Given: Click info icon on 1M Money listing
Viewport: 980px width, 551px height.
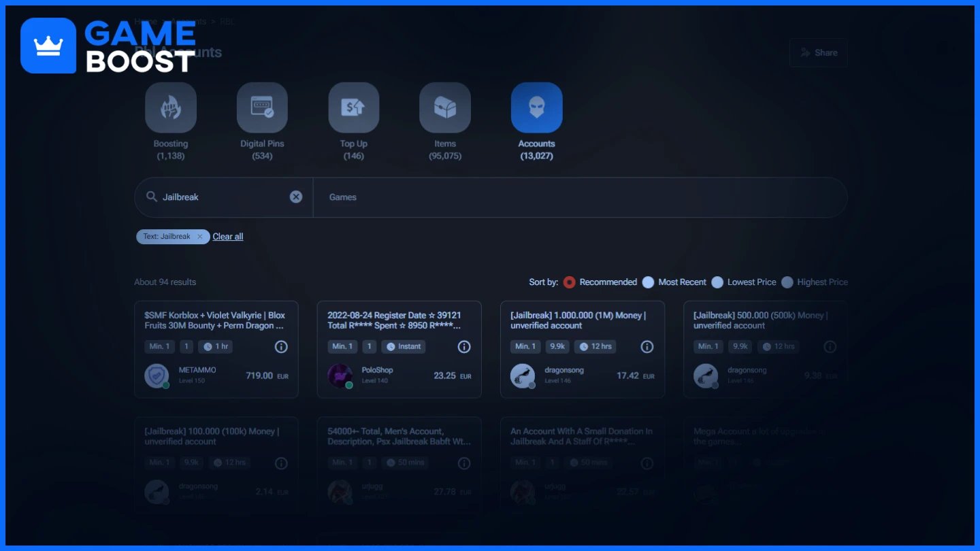Looking at the screenshot, I should 647,347.
